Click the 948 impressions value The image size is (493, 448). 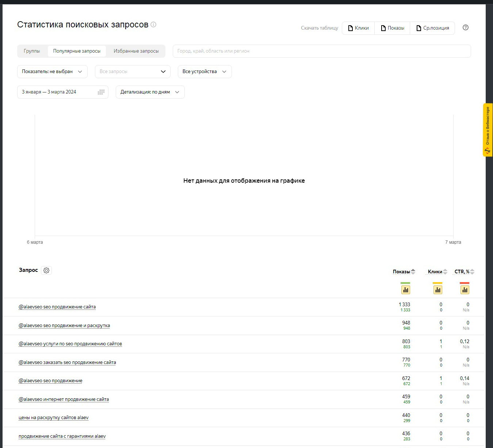click(x=406, y=323)
